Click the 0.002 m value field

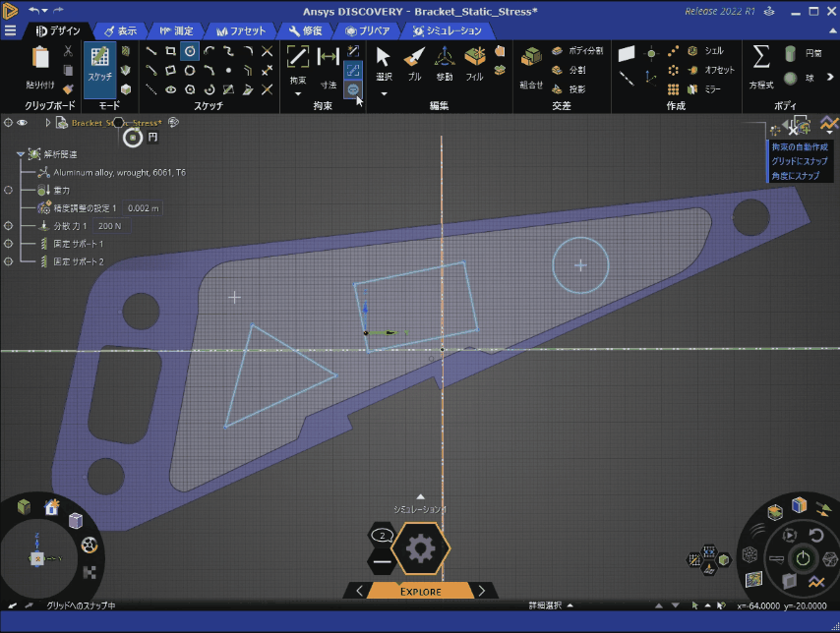(143, 208)
